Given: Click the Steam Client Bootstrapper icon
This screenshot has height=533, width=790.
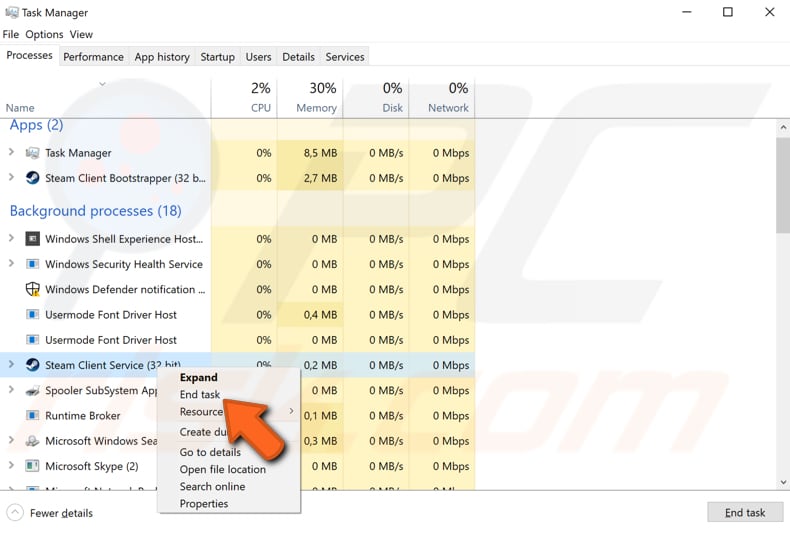Looking at the screenshot, I should [32, 178].
